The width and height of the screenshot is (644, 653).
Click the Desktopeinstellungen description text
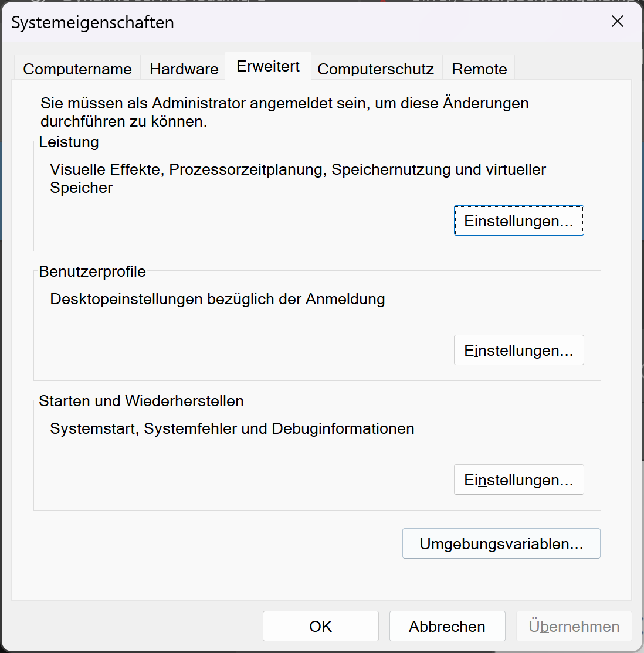[x=218, y=299]
